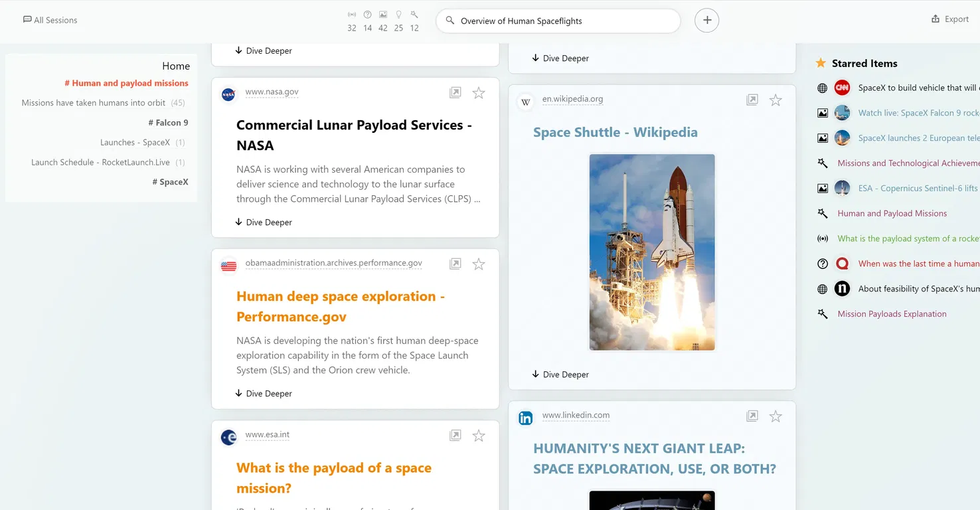Click the Starred Items star icon
Screen dimensions: 980x510
coord(821,63)
